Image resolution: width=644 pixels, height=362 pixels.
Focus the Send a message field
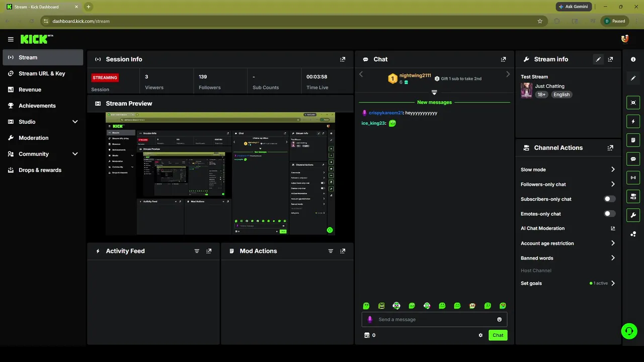[x=434, y=319]
